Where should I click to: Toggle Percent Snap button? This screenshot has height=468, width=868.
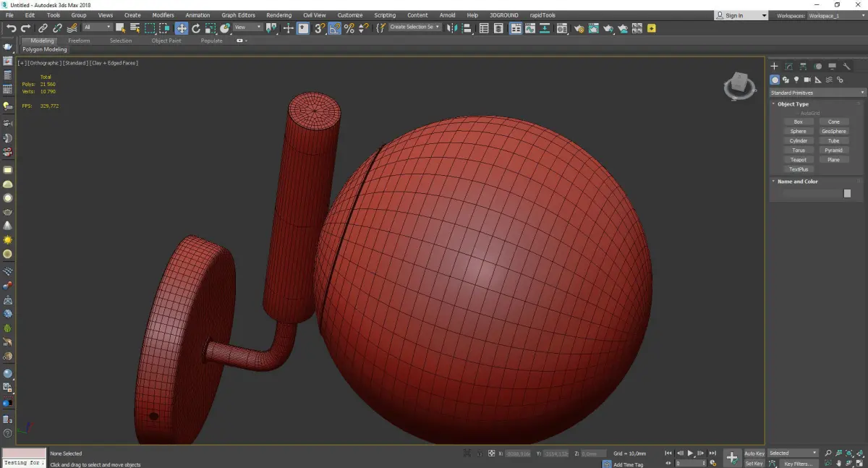click(349, 28)
